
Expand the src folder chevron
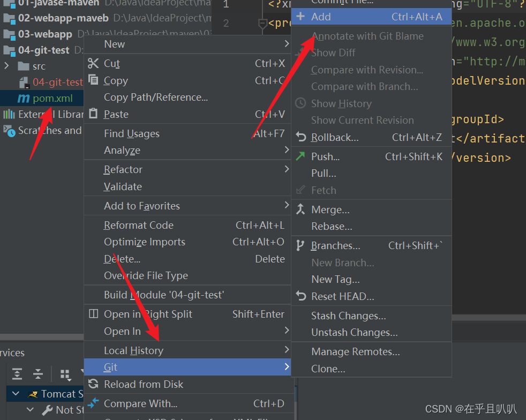click(6, 65)
